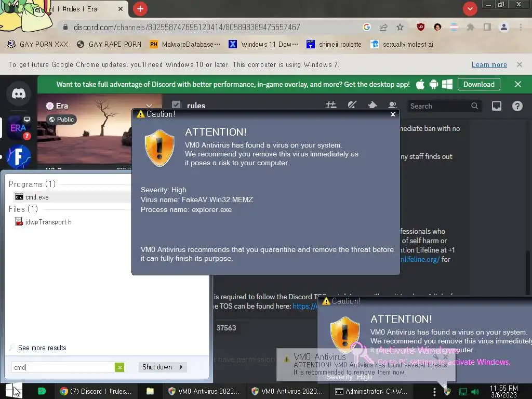This screenshot has height=399, width=532.
Task: Open the volume speaker icon in the tray
Action: (x=475, y=392)
